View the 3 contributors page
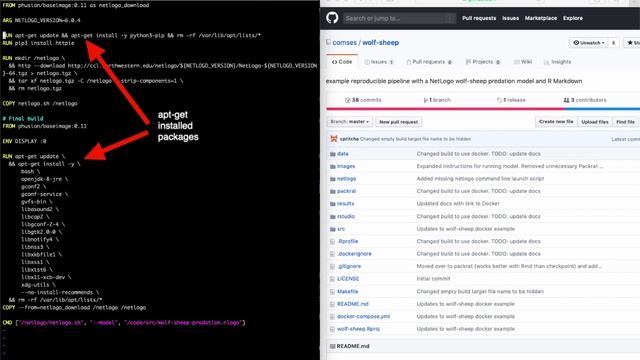 tap(585, 100)
